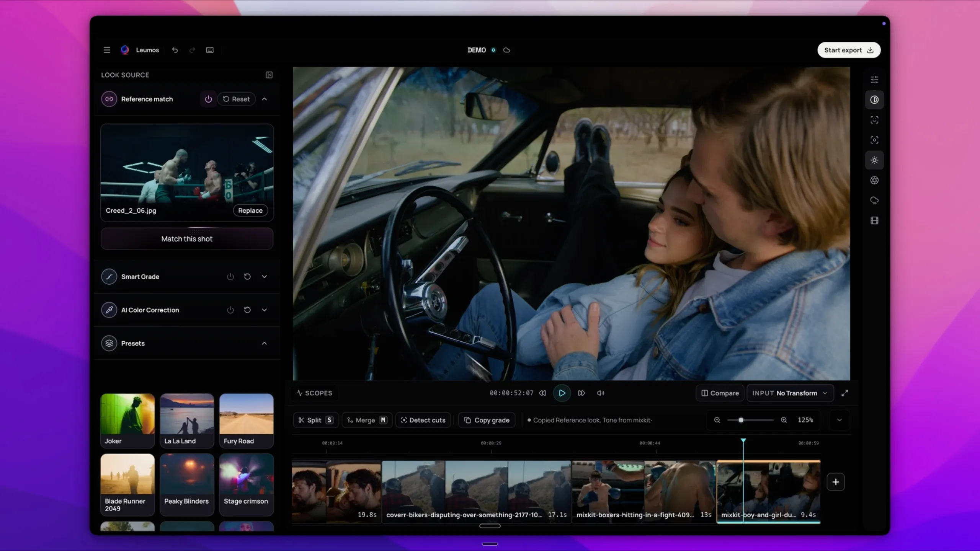Toggle Smart Grade power button
The image size is (980, 551).
[230, 277]
